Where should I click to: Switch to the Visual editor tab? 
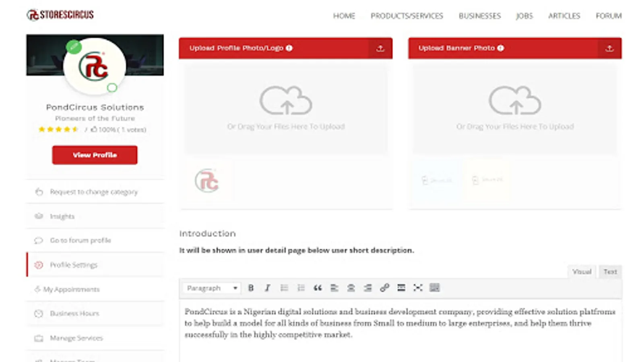582,272
